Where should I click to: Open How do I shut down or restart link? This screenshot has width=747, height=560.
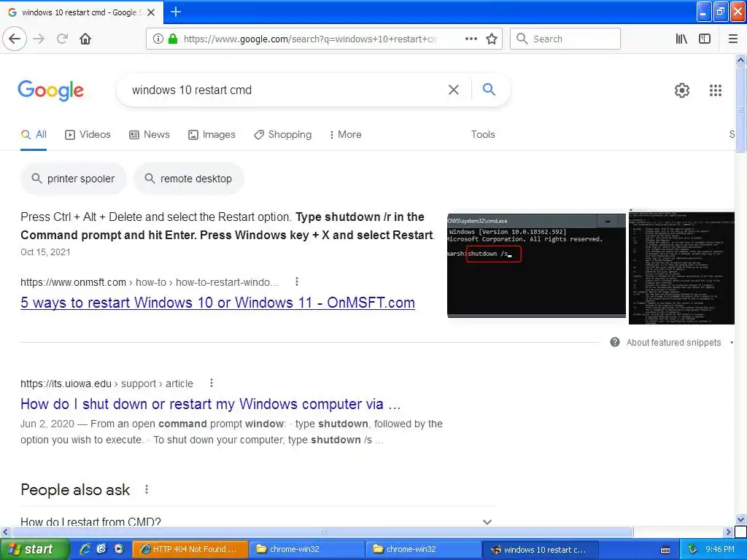[211, 404]
